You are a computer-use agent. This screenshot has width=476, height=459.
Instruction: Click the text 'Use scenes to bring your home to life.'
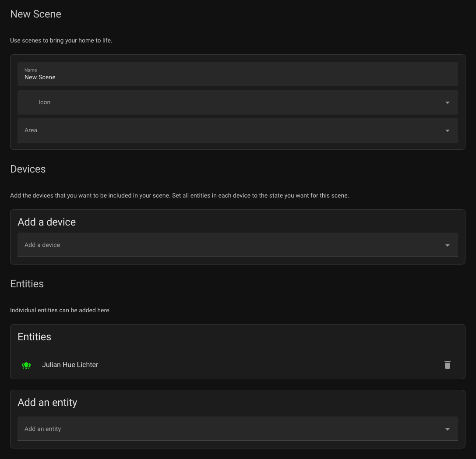[x=61, y=40]
